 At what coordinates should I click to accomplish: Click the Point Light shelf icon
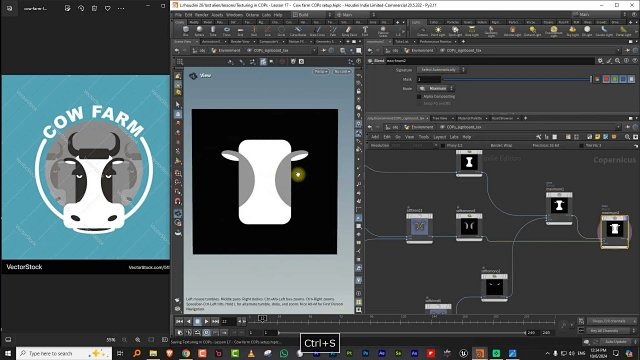click(438, 31)
